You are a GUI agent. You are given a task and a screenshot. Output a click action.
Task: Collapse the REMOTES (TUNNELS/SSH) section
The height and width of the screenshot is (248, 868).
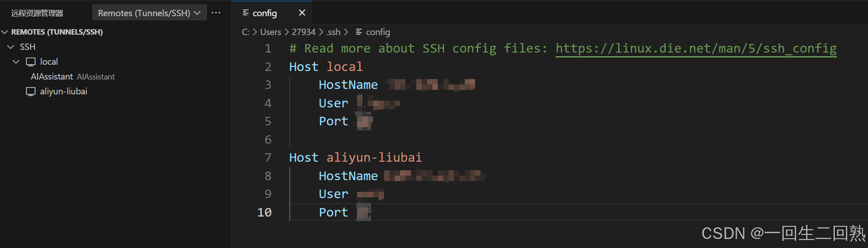pyautogui.click(x=5, y=32)
